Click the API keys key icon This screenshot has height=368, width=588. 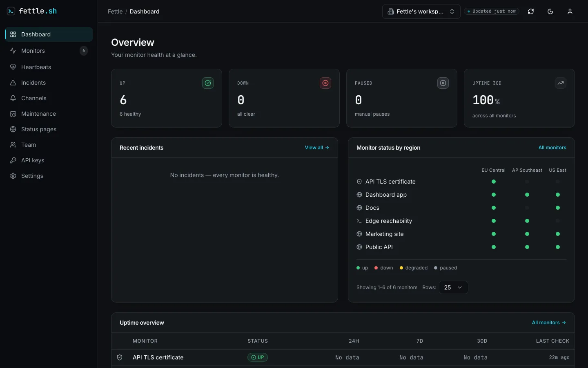[x=13, y=160]
